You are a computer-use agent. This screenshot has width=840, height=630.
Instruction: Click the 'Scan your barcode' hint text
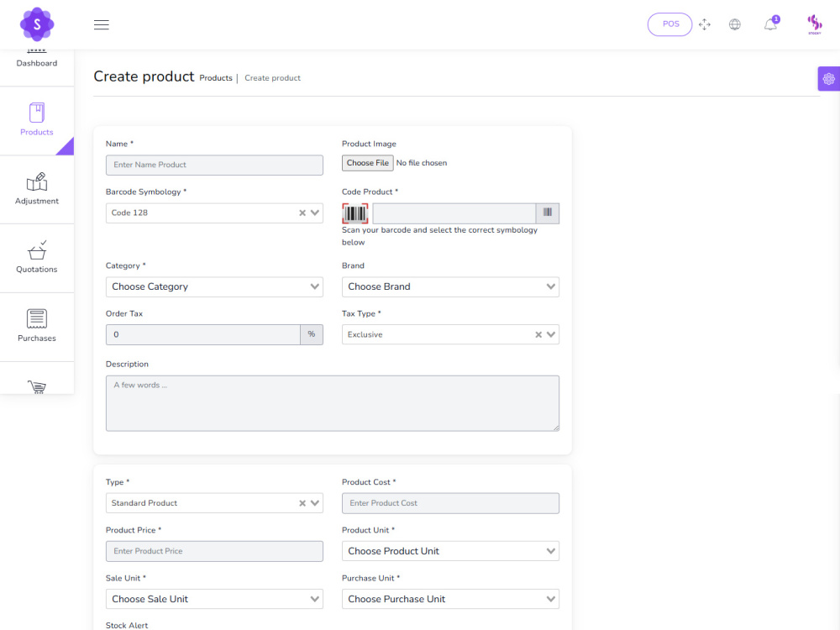tap(440, 236)
